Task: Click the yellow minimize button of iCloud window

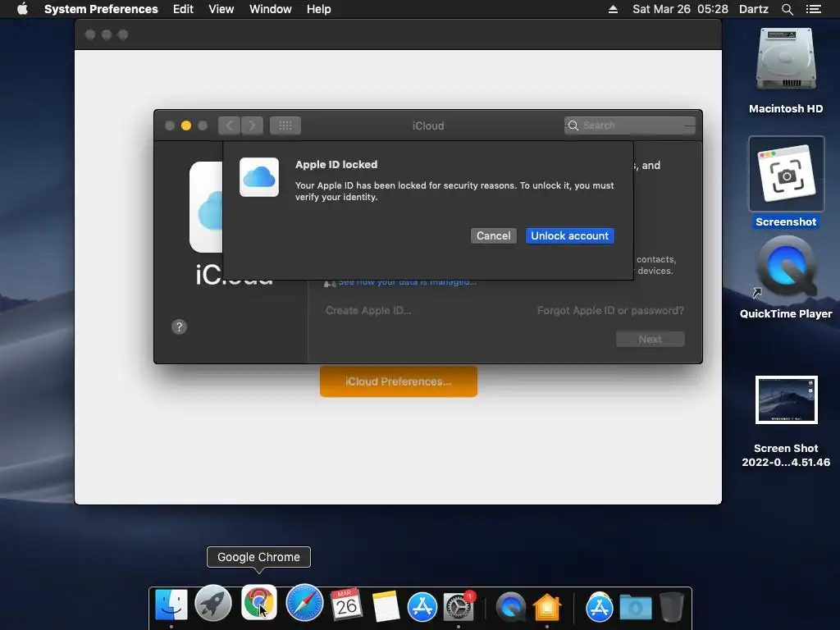Action: coord(186,126)
